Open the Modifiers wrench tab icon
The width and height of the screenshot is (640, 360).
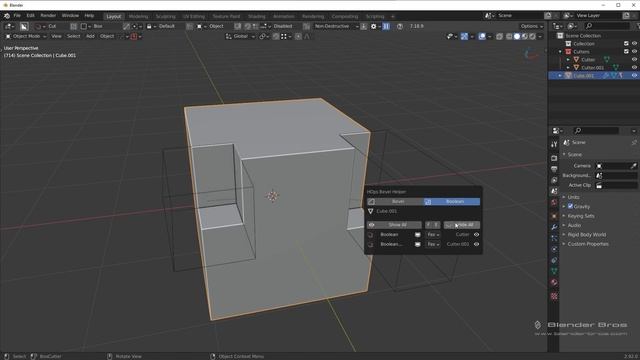click(554, 227)
